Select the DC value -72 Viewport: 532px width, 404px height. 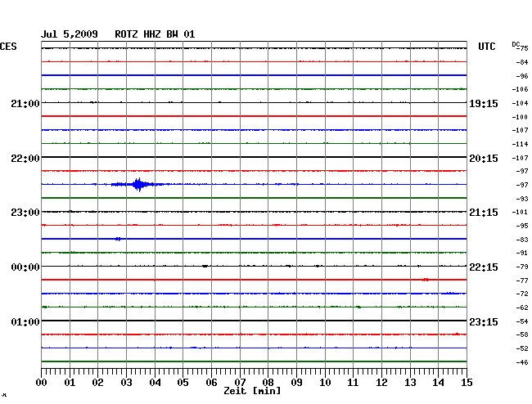522,294
